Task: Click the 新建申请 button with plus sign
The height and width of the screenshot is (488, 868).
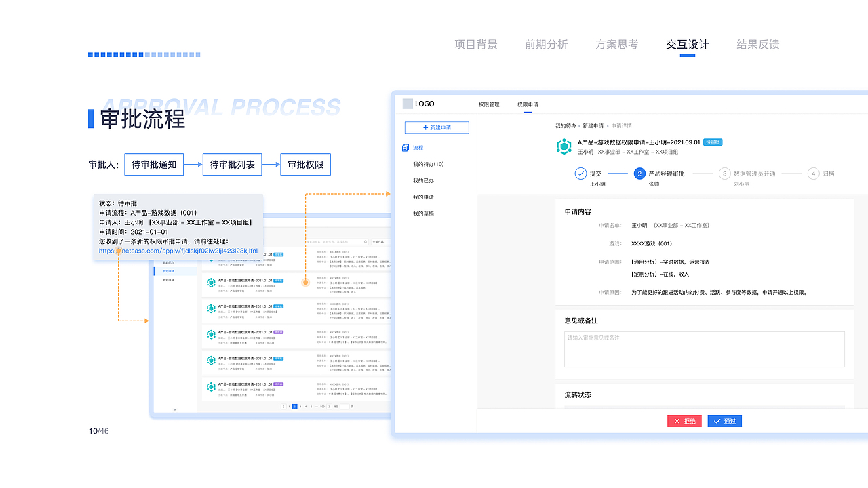Action: pos(437,127)
